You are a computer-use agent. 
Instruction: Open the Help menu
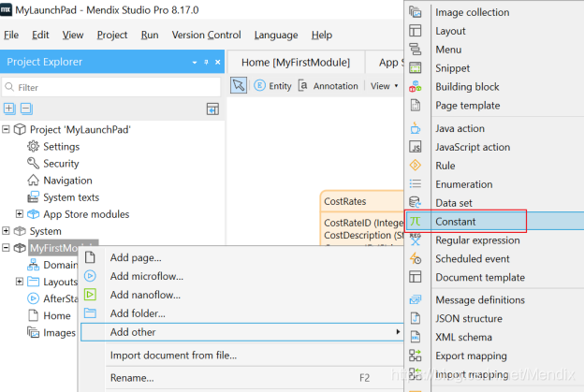322,35
